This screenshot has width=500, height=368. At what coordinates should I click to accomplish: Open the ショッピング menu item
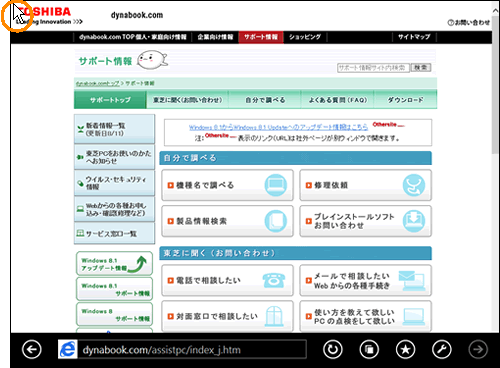(x=305, y=37)
